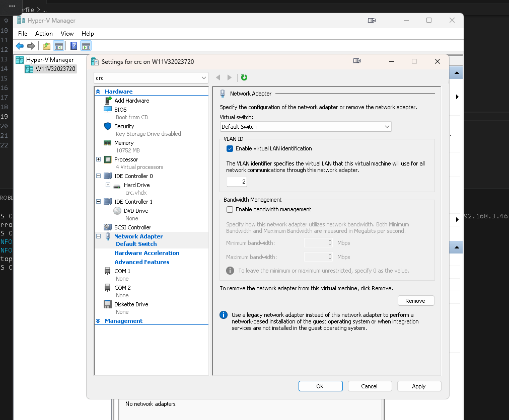Toggle Show/Hide Console Tree toolbar icon
The height and width of the screenshot is (420, 509).
59,46
